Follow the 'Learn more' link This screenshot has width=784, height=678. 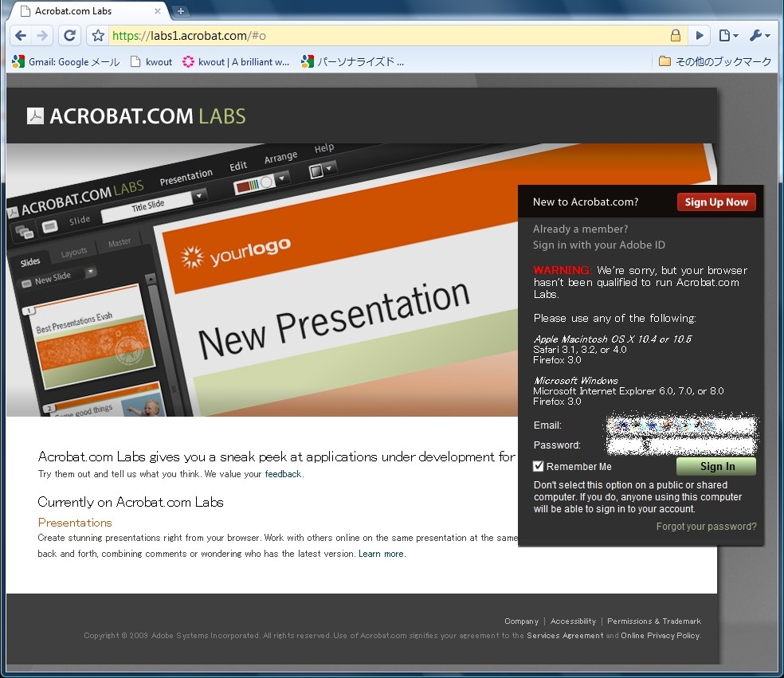381,554
